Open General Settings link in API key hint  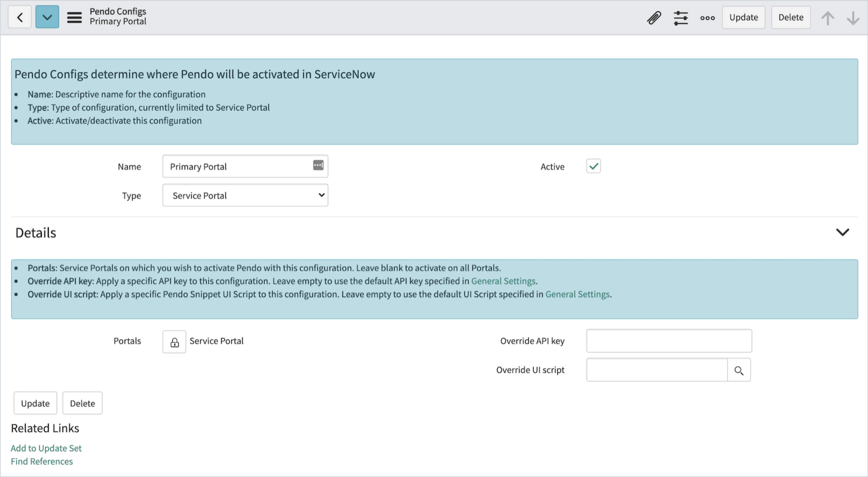[x=503, y=281]
